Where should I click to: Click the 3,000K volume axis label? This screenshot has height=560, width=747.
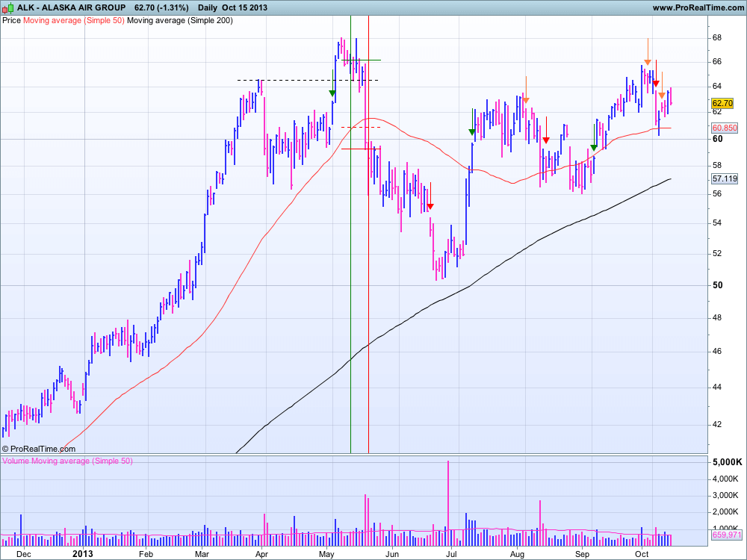(725, 495)
